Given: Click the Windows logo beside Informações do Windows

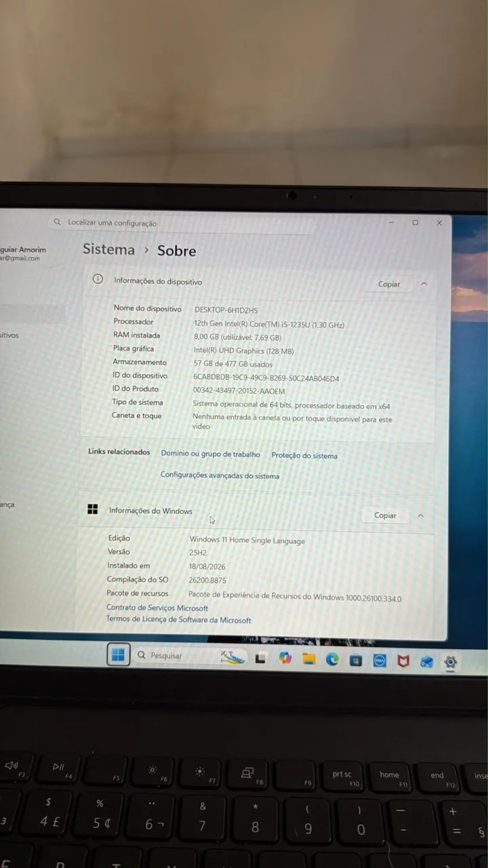Looking at the screenshot, I should [x=93, y=509].
